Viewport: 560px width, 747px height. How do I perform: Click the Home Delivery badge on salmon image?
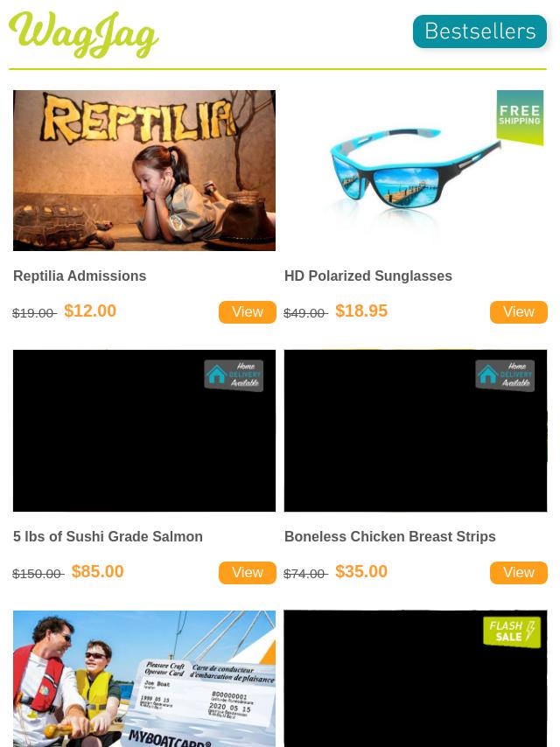[234, 375]
